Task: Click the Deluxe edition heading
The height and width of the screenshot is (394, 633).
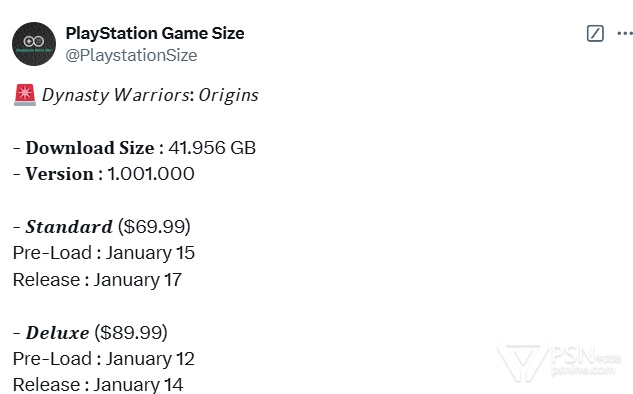Action: 57,333
